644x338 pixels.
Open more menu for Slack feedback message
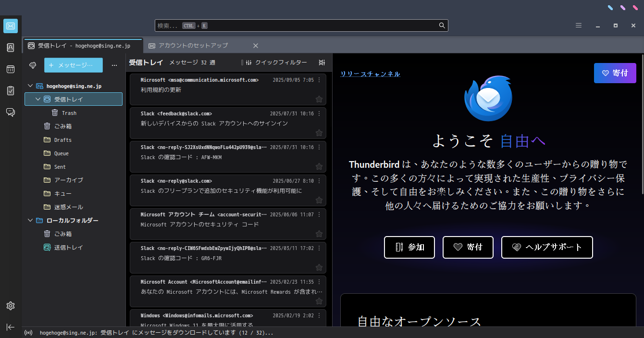319,113
